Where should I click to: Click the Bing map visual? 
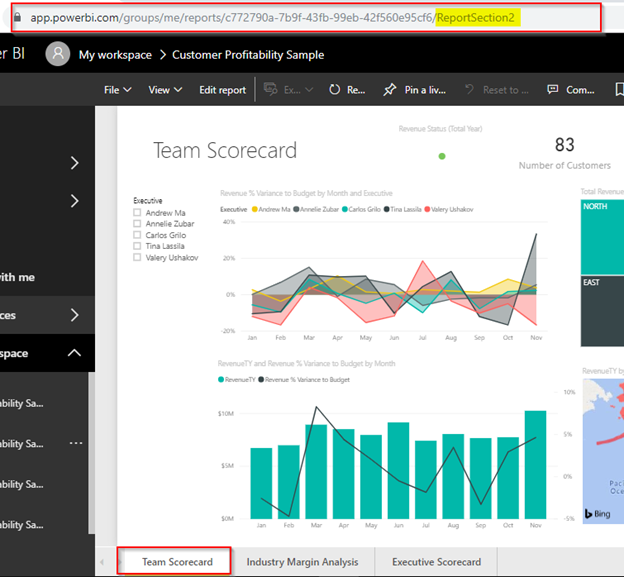pos(603,451)
